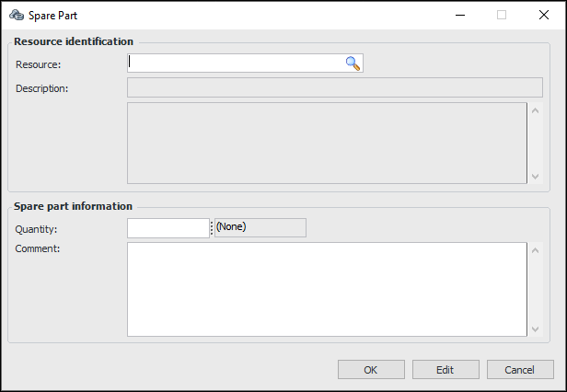Screen dimensions: 567x392
Task: Click the Resource identification group heading
Action: pos(74,41)
